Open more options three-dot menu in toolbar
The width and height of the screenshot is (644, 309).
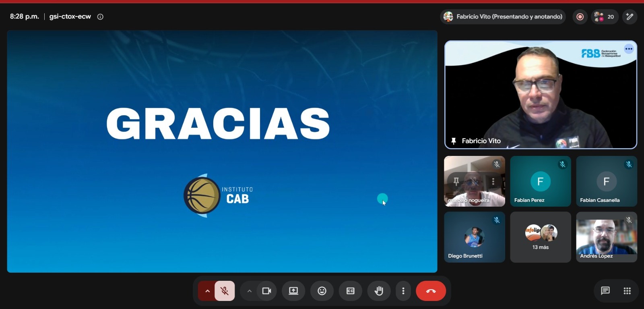(403, 291)
